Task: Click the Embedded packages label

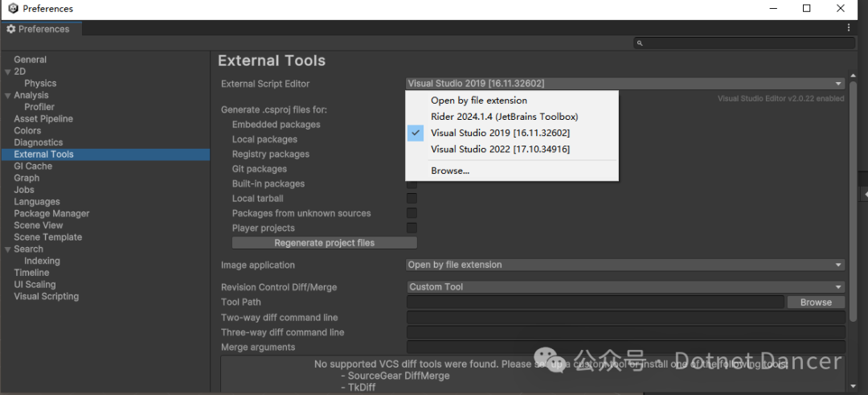Action: pos(276,125)
